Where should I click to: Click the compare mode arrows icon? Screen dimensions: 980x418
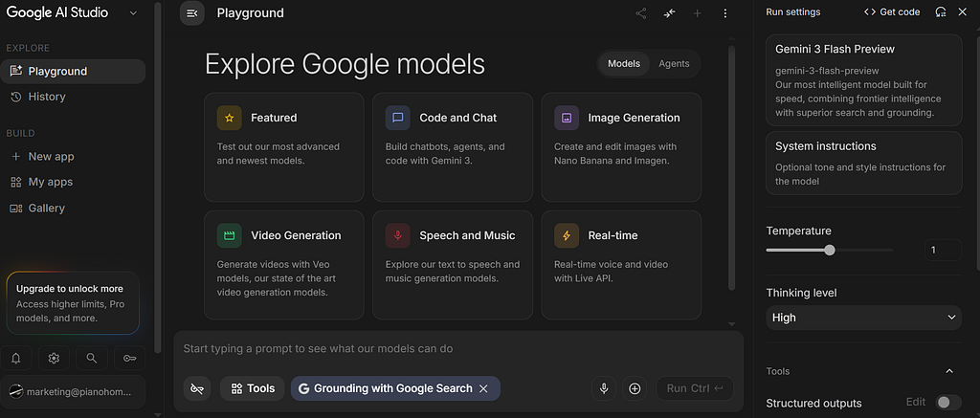[x=669, y=13]
